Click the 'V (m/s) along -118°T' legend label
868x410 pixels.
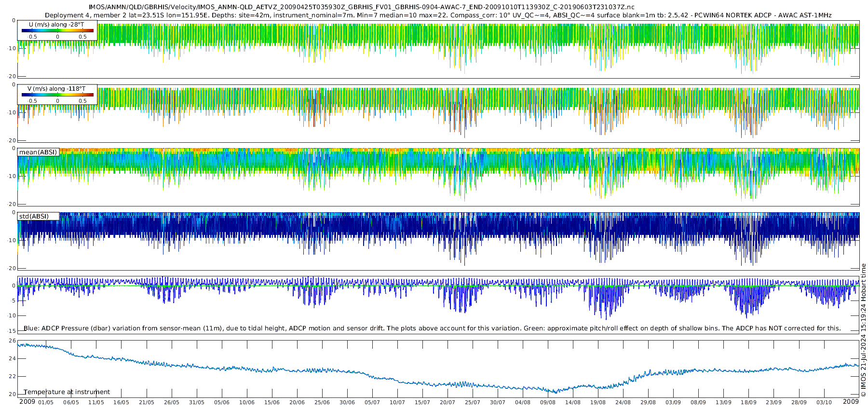point(56,89)
